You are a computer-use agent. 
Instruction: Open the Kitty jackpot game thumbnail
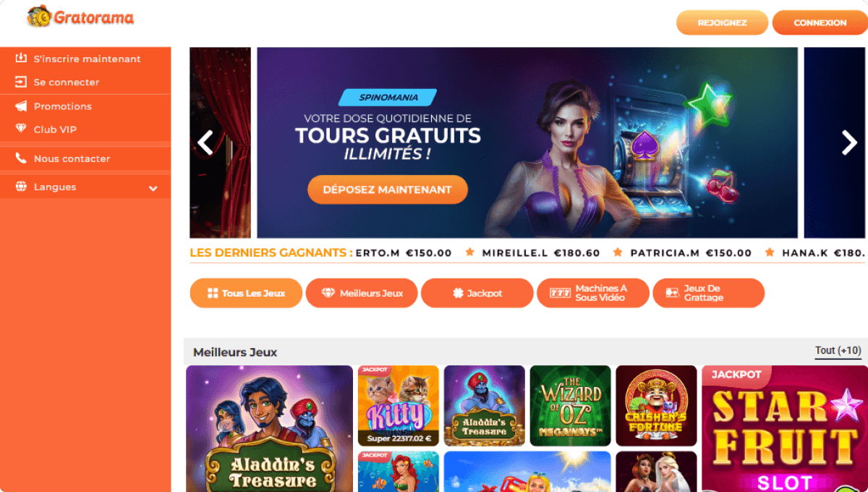[x=399, y=406]
